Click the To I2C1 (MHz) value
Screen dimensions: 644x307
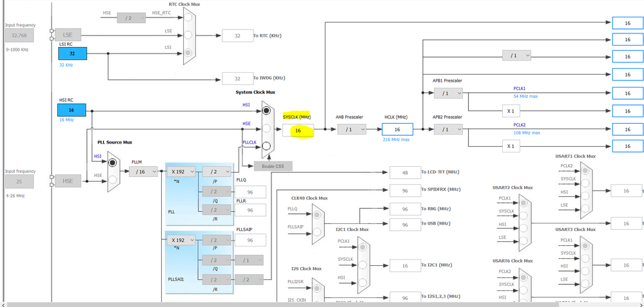pyautogui.click(x=405, y=266)
